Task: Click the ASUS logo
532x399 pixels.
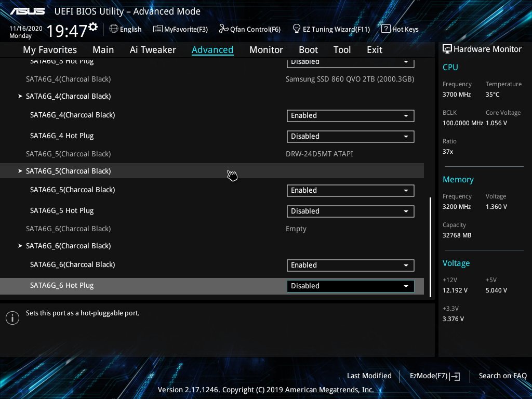Action: [x=28, y=11]
